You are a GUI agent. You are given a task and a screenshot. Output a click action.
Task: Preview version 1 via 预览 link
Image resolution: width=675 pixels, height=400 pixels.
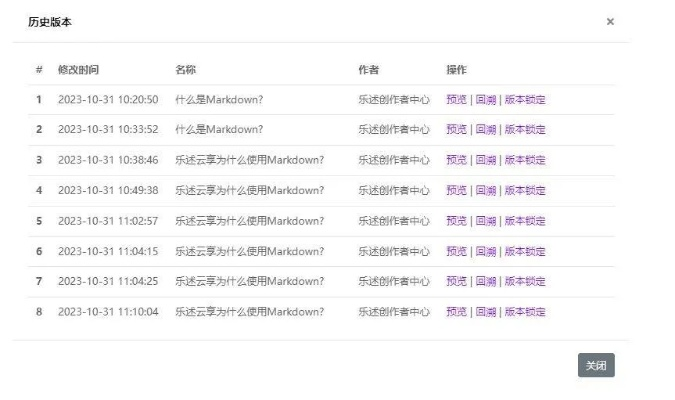coord(456,100)
